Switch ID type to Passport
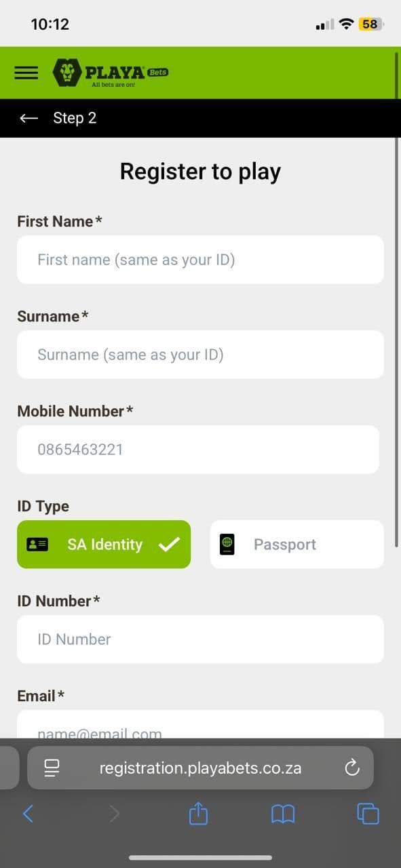 [297, 544]
